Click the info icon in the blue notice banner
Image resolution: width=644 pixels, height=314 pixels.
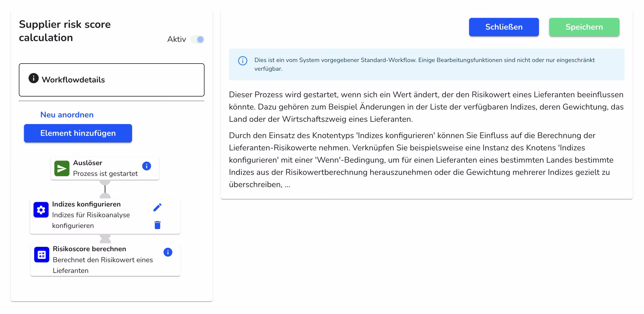(242, 61)
